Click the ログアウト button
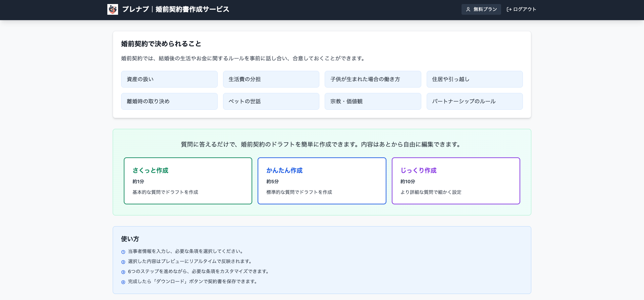The width and height of the screenshot is (644, 300). point(521,9)
